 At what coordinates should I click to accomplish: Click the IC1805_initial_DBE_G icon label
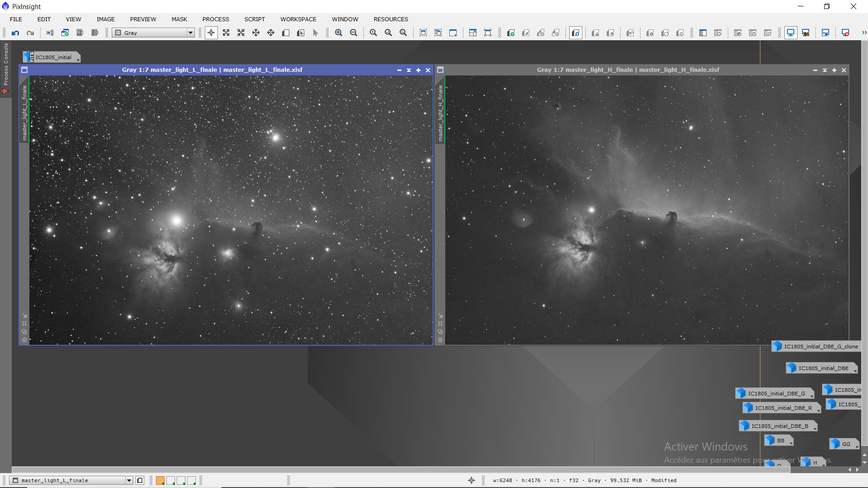[x=776, y=394]
